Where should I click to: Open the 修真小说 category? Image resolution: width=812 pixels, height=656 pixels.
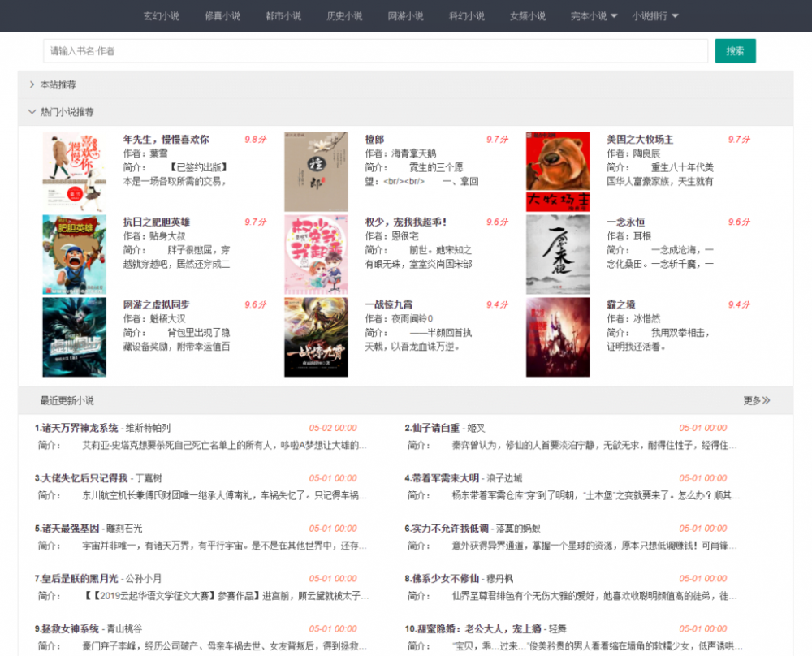(222, 16)
